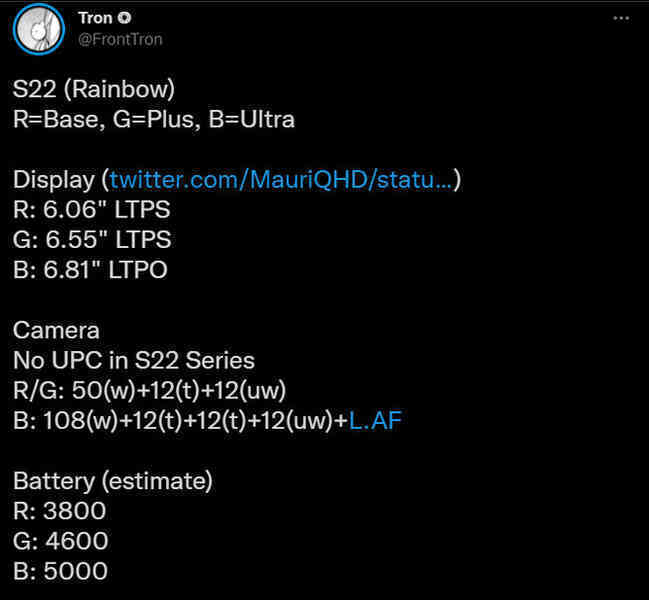This screenshot has width=649, height=600.
Task: Click the Tron display name
Action: click(x=95, y=18)
